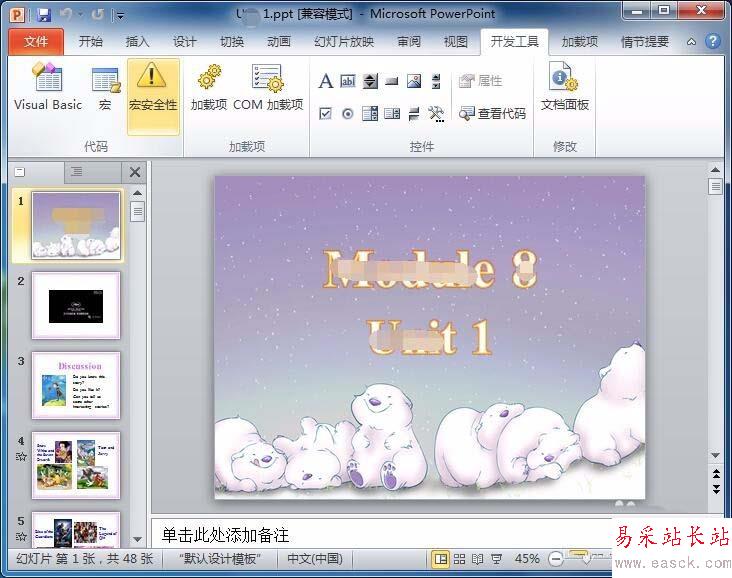Open 宏安全性 macro security settings

point(153,88)
